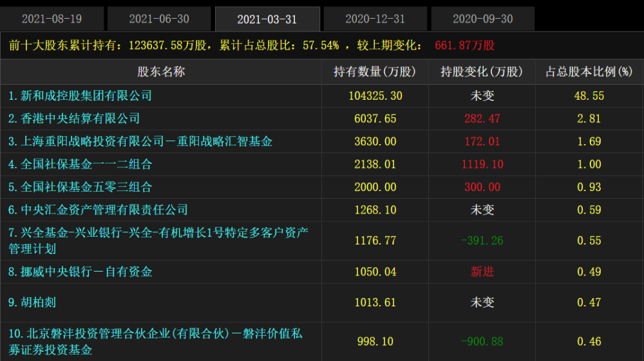Click the cumulative ratio 57.54% text
Viewport: 644px width, 361px height.
point(321,45)
